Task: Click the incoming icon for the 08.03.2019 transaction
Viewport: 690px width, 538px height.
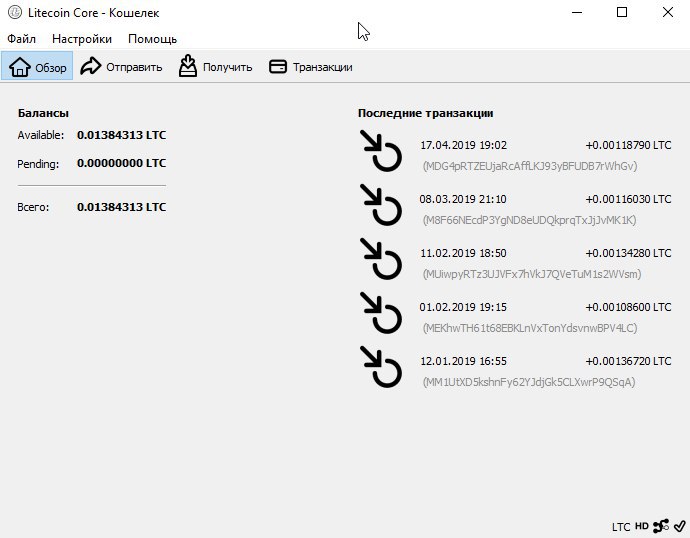Action: 381,205
